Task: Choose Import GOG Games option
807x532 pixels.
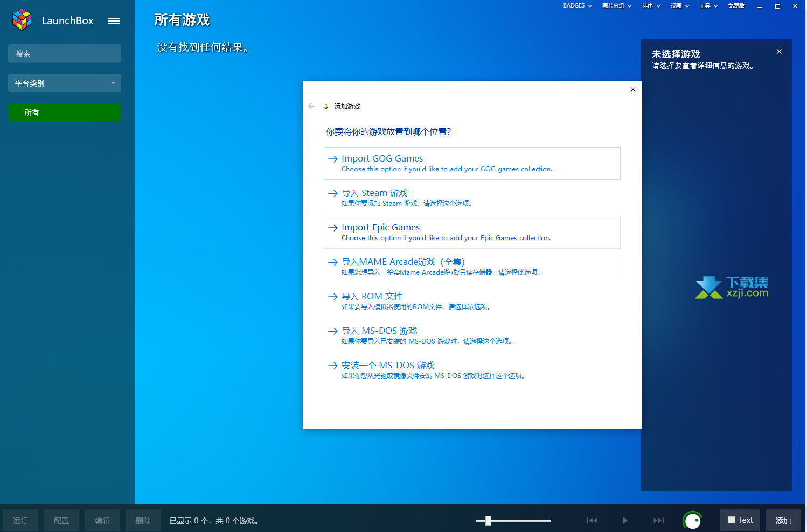Action: click(x=472, y=163)
